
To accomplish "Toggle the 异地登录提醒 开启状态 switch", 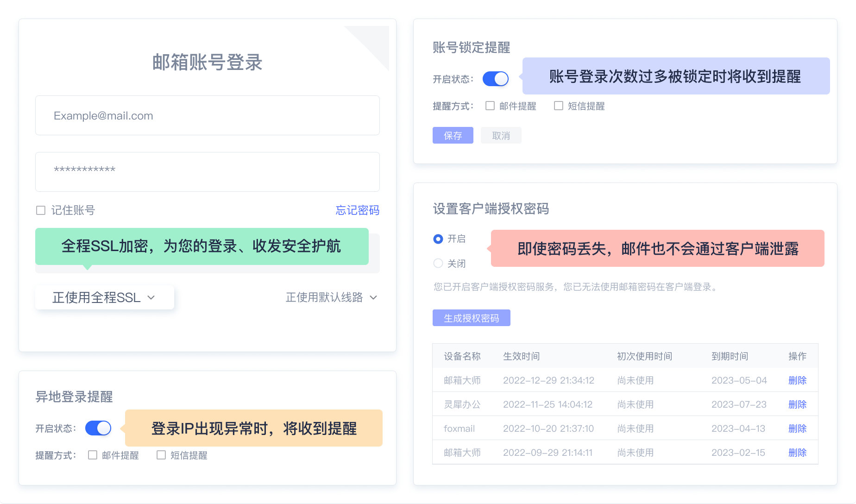I will click(x=98, y=428).
